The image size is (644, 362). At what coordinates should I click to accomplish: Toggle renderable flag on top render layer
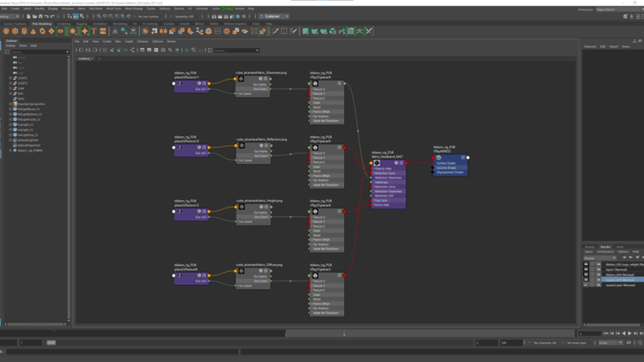[x=586, y=264]
